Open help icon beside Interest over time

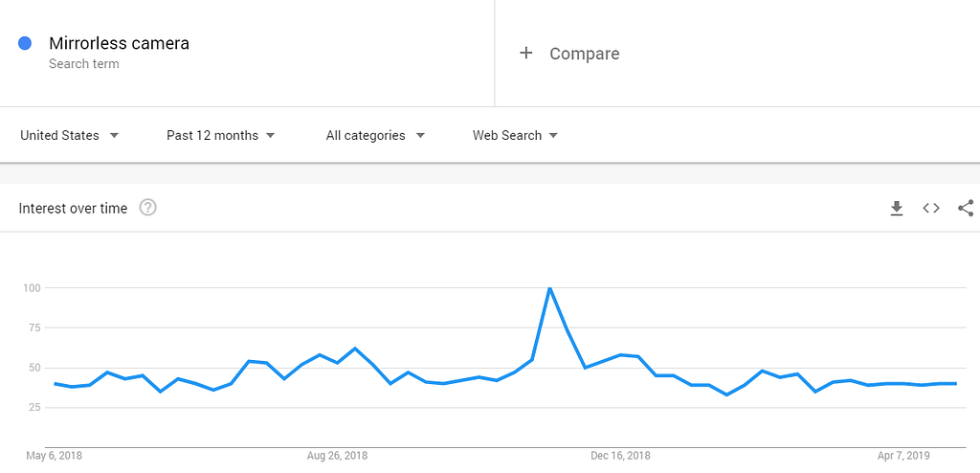point(147,208)
